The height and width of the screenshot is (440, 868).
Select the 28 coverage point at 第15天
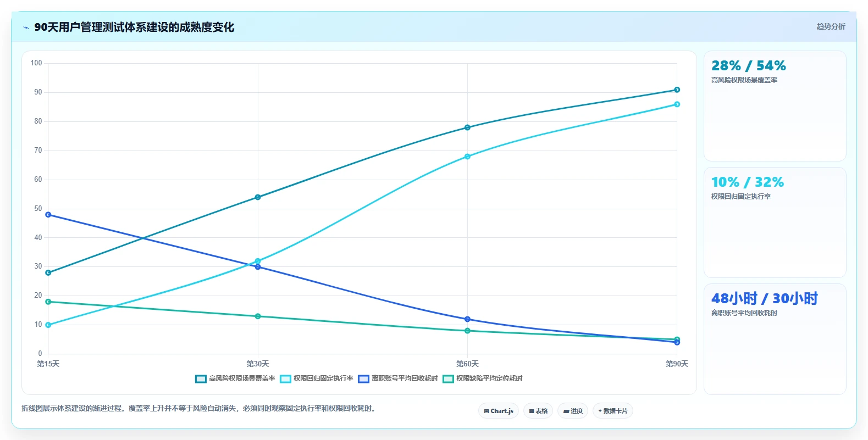[48, 272]
